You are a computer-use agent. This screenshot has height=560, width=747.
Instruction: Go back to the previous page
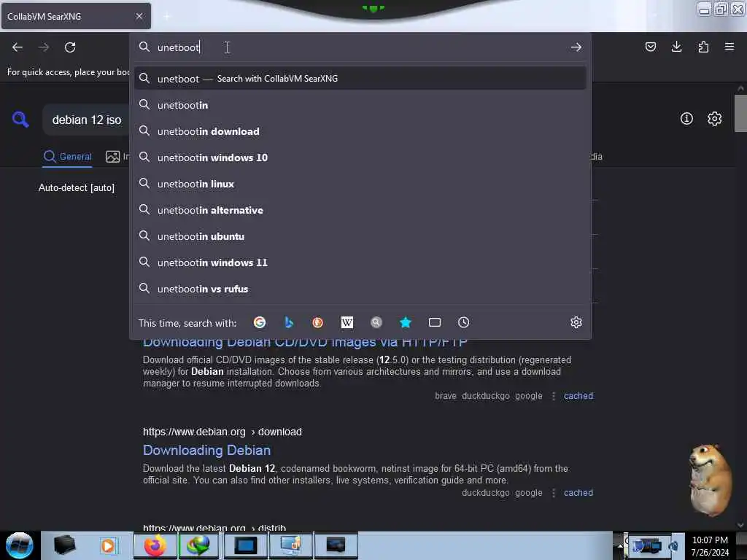pos(18,47)
